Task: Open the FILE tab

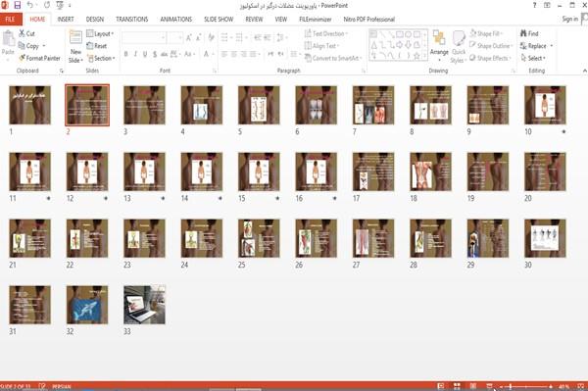Action: [x=11, y=20]
